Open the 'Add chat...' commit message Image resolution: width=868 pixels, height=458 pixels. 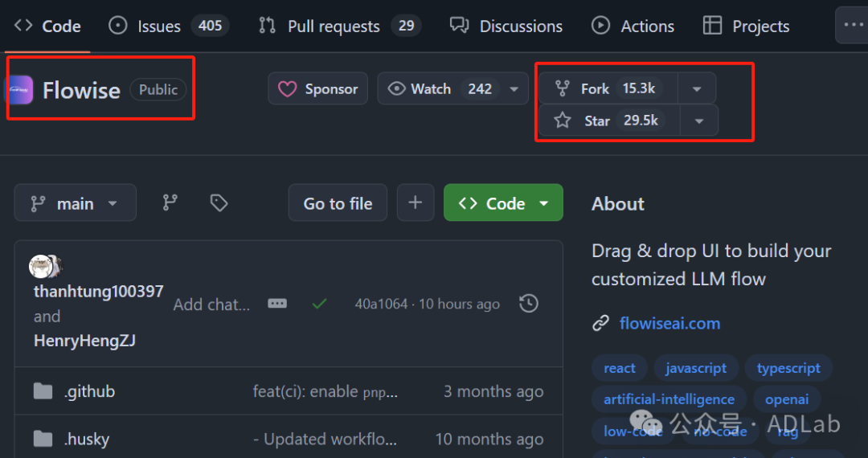(212, 305)
